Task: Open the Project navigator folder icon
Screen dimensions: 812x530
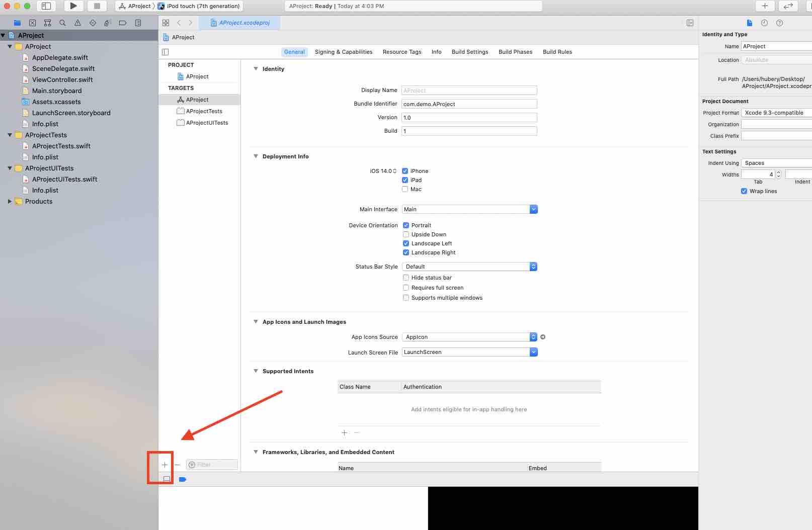Action: [18, 23]
